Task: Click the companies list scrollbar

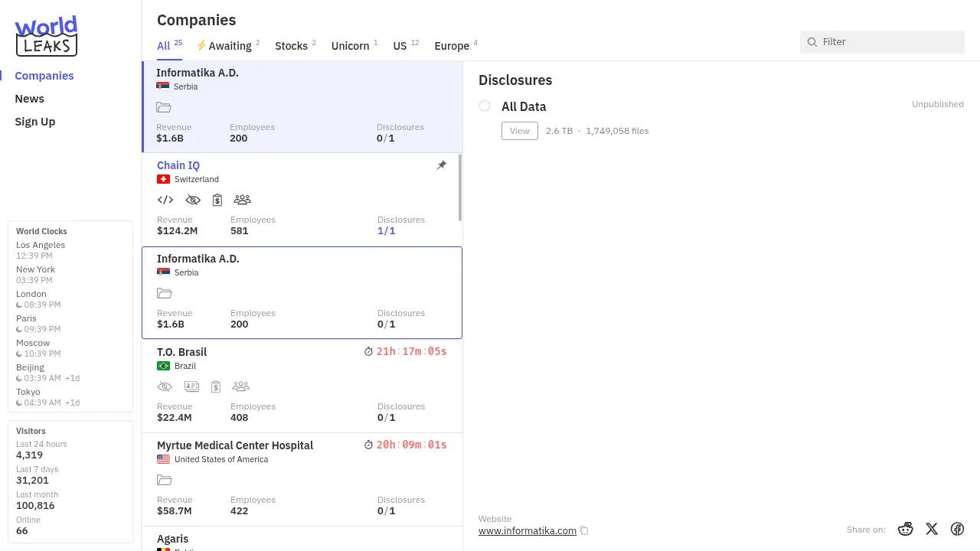Action: click(x=460, y=187)
